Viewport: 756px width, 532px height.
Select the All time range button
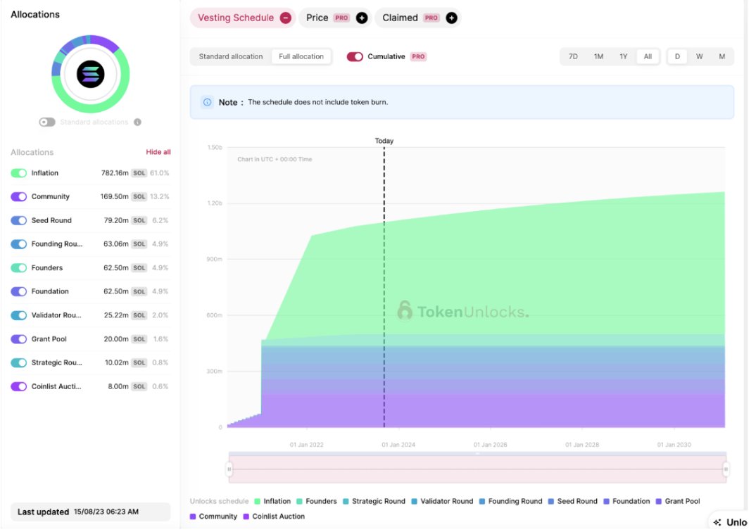tap(648, 56)
